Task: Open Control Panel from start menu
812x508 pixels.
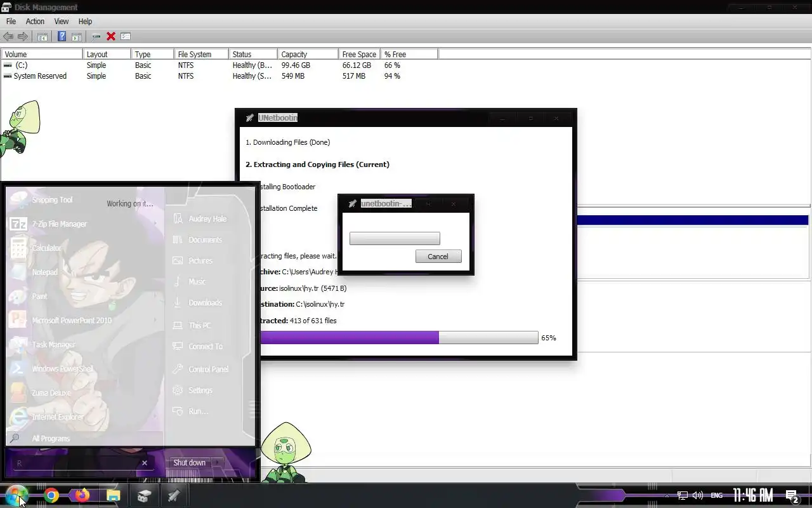Action: [x=208, y=370]
